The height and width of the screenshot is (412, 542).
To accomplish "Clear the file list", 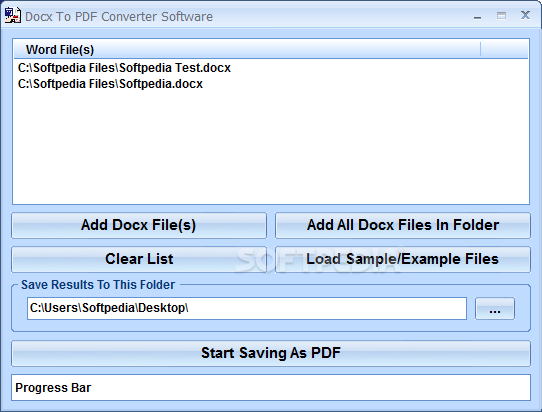I will tap(139, 259).
